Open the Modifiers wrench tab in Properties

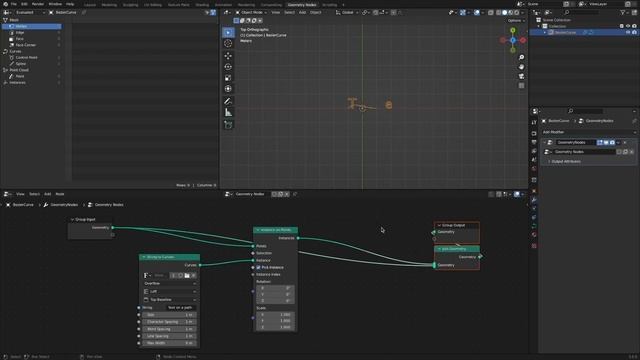point(534,200)
